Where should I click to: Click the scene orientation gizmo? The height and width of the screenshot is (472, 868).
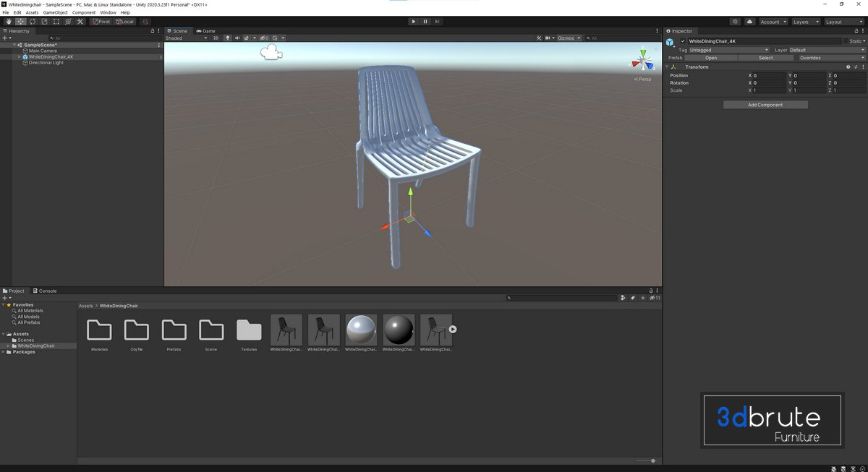[642, 61]
